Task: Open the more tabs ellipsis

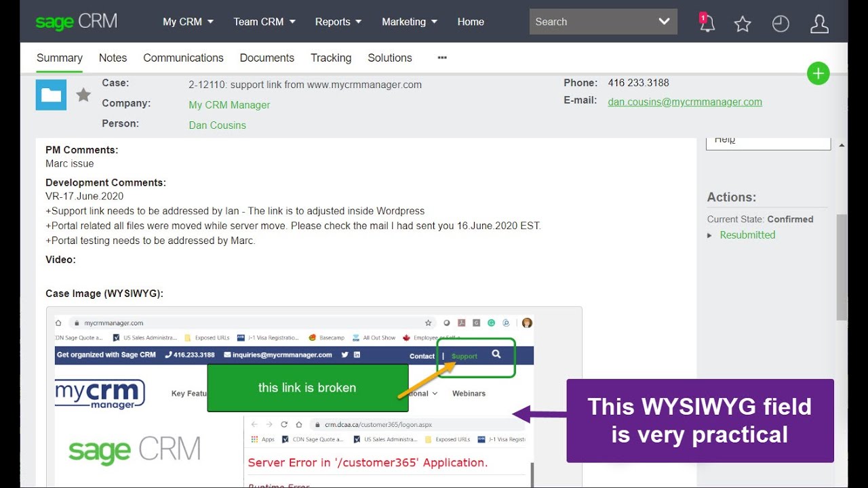Action: click(442, 58)
